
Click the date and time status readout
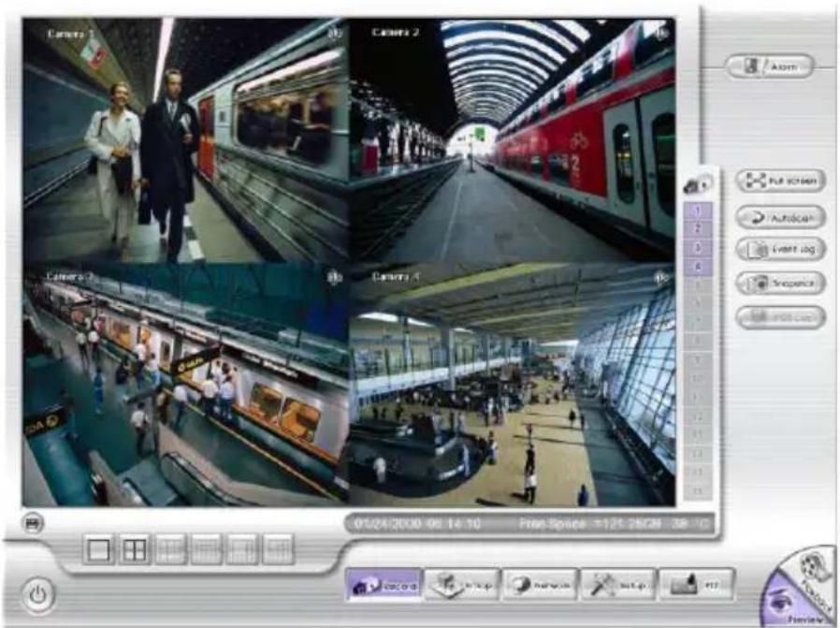tap(417, 524)
